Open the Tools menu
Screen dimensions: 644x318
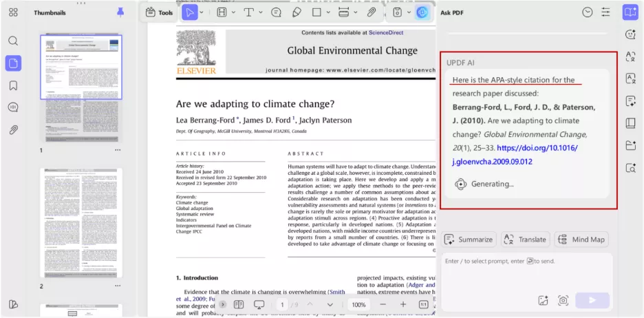coord(159,12)
